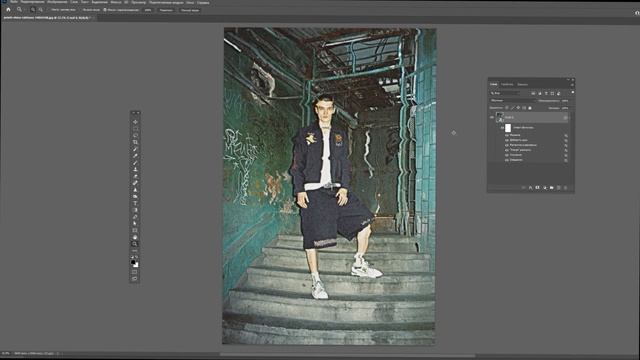The height and width of the screenshot is (360, 640).
Task: Click zoom out magnifier in options bar
Action: 40,9
